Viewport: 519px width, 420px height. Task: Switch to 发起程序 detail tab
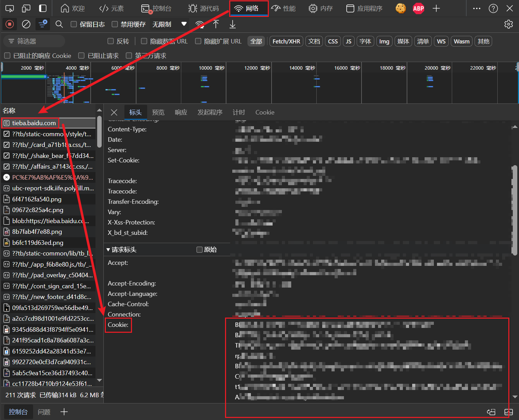tap(210, 112)
